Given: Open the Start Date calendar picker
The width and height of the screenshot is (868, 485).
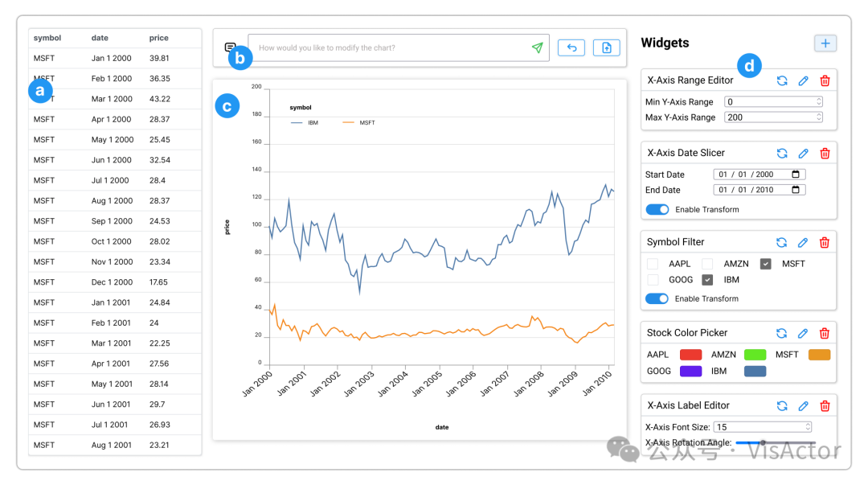Looking at the screenshot, I should (796, 175).
